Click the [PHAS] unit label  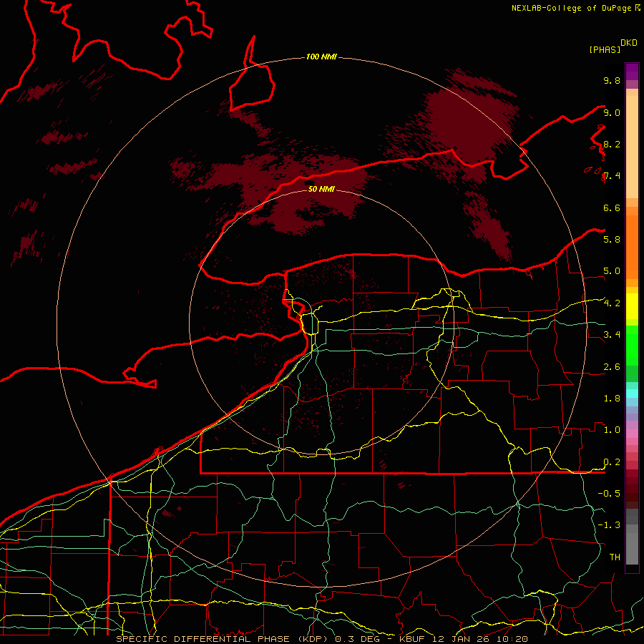(605, 49)
